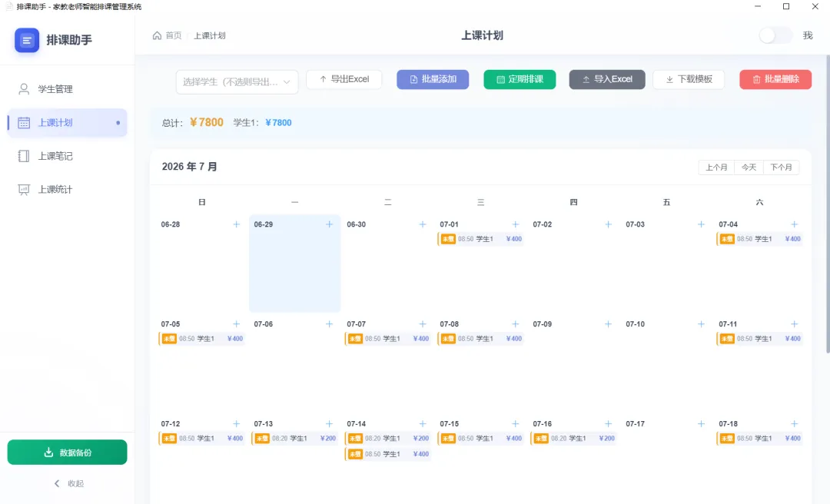Add lesson on 07-11 with plus icon

[x=794, y=324]
